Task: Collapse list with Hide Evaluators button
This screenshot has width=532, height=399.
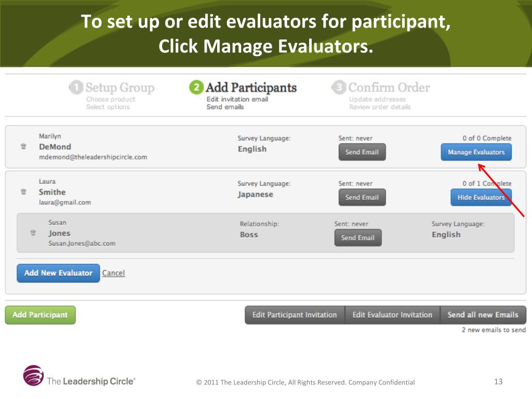Action: point(481,197)
